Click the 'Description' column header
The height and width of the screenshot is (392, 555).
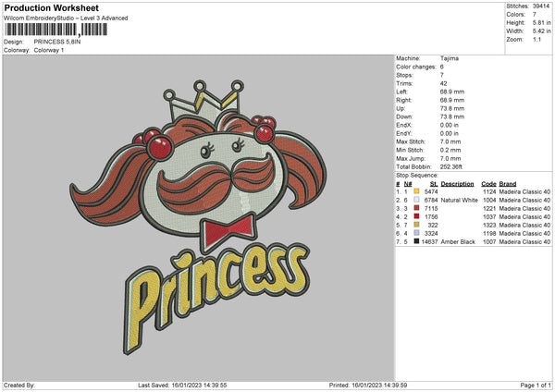coord(457,184)
